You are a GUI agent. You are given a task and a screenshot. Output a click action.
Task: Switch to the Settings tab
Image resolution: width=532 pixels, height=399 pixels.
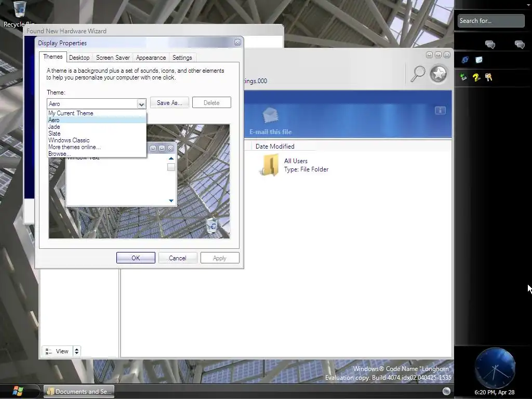182,58
